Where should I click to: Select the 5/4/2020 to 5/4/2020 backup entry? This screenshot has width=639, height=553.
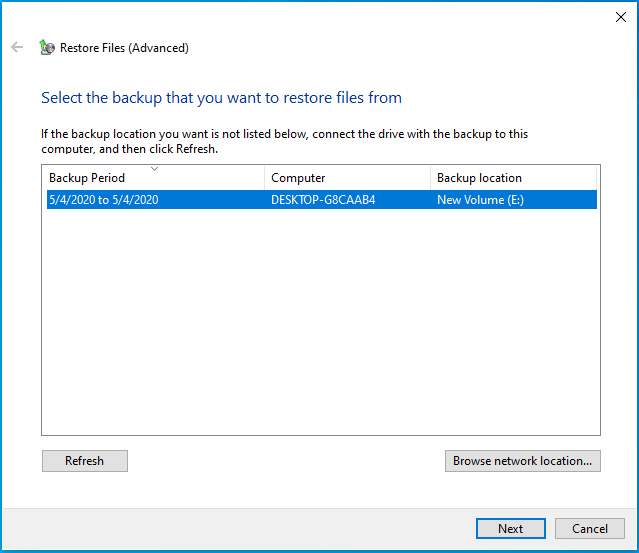coord(322,200)
